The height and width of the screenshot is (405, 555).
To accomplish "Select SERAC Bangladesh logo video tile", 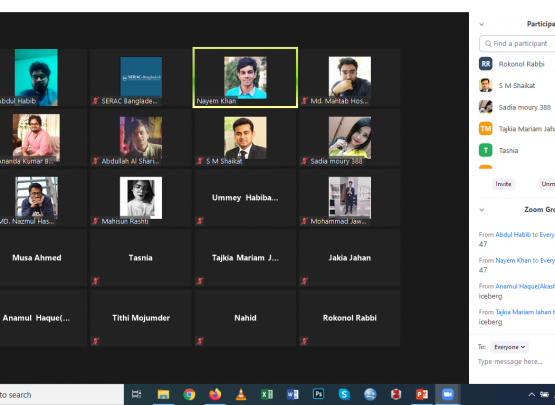I will (x=141, y=78).
